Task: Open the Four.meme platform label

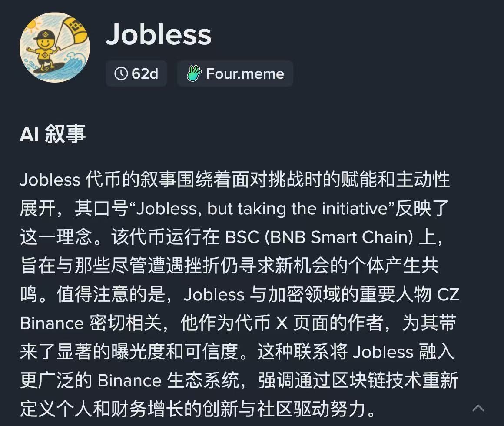Action: [245, 74]
